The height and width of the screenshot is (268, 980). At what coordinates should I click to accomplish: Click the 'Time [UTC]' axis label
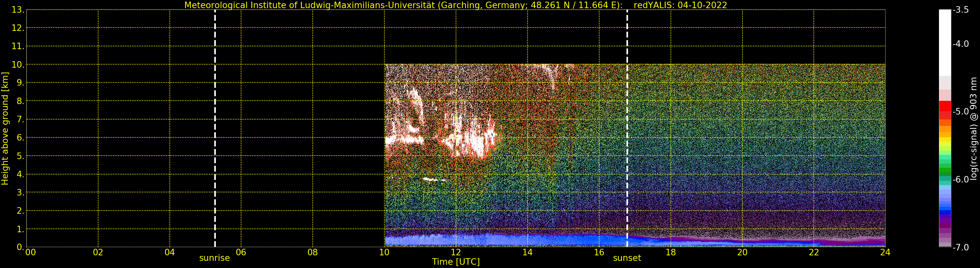pyautogui.click(x=456, y=262)
